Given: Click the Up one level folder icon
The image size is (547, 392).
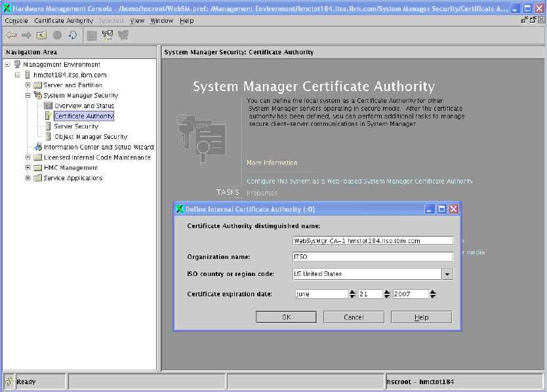Looking at the screenshot, I should click(41, 35).
